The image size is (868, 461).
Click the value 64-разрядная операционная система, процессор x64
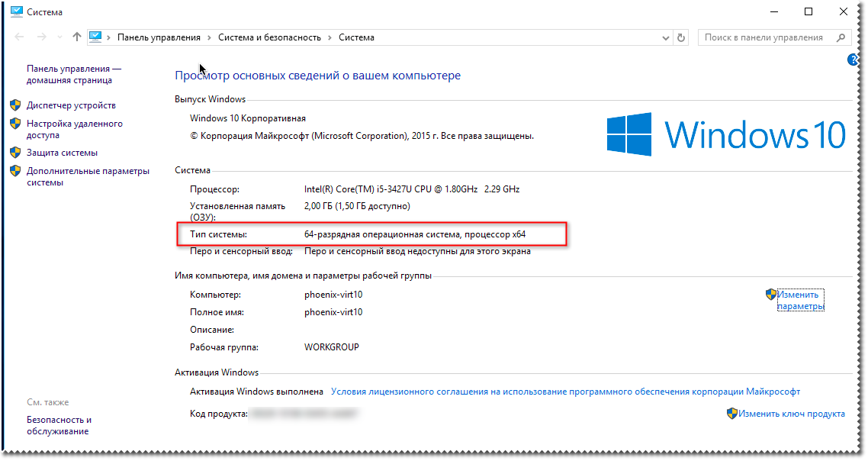pos(415,234)
